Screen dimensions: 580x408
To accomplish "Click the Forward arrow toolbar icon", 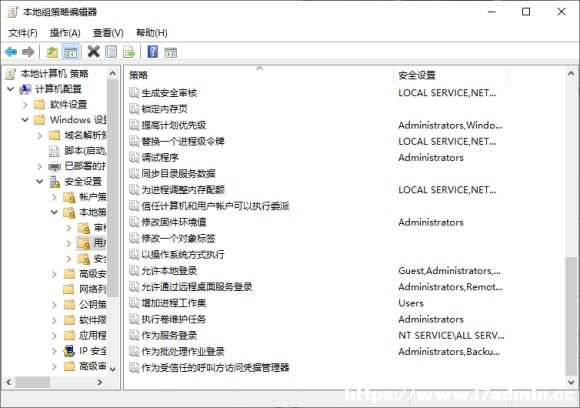I will (x=28, y=52).
